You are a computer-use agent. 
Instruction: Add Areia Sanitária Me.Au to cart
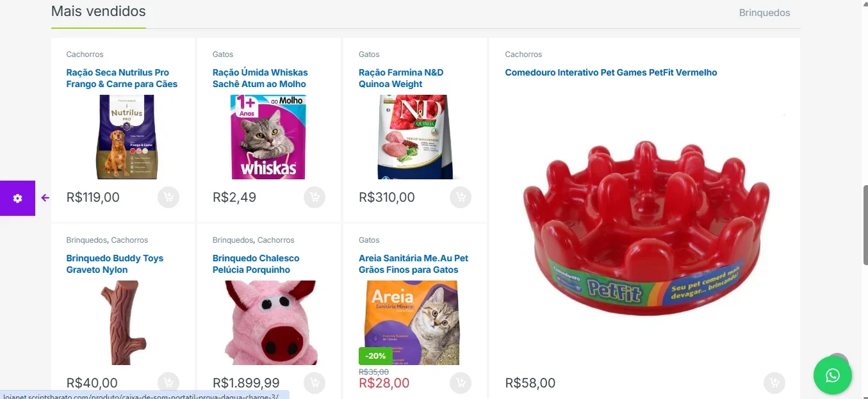461,383
